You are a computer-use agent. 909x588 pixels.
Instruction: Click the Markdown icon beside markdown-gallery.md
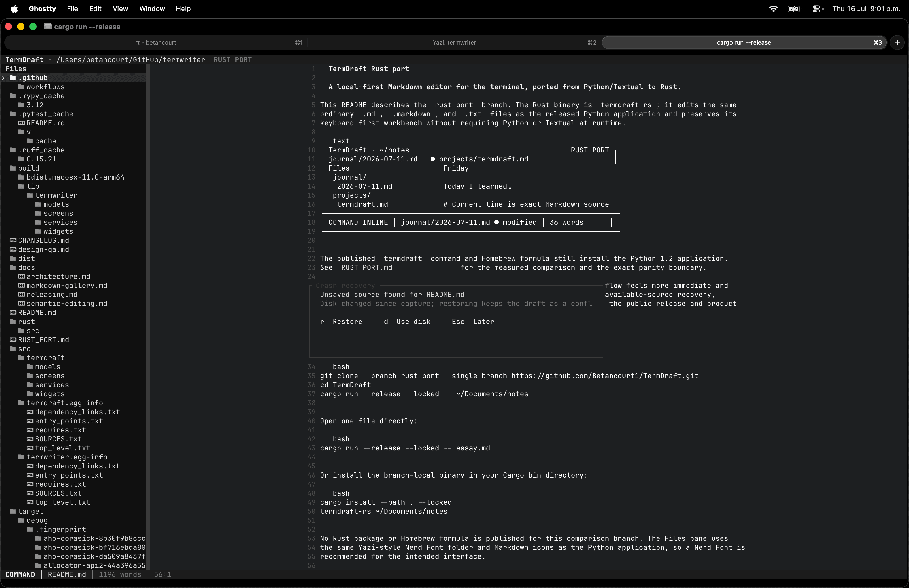click(21, 286)
